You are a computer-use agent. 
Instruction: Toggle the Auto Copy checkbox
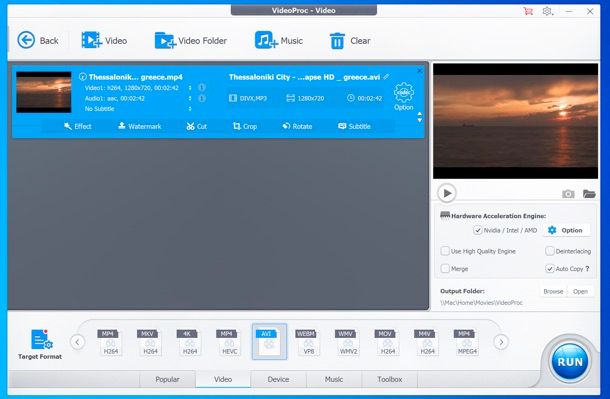click(550, 268)
